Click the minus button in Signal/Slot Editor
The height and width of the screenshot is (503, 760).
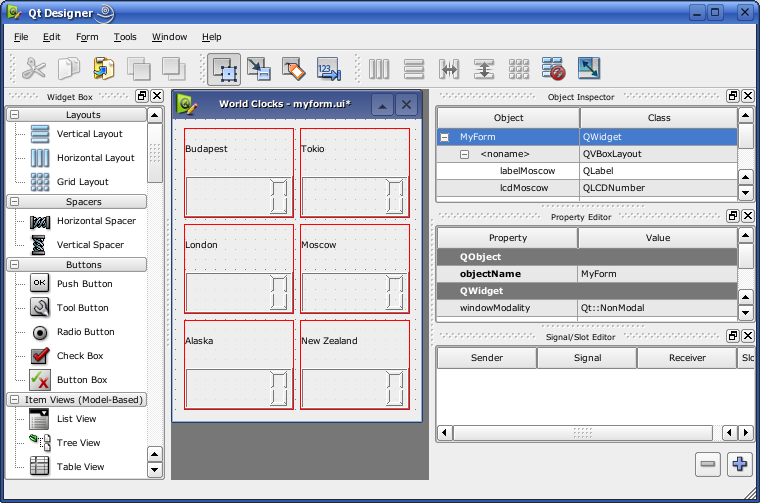(708, 464)
